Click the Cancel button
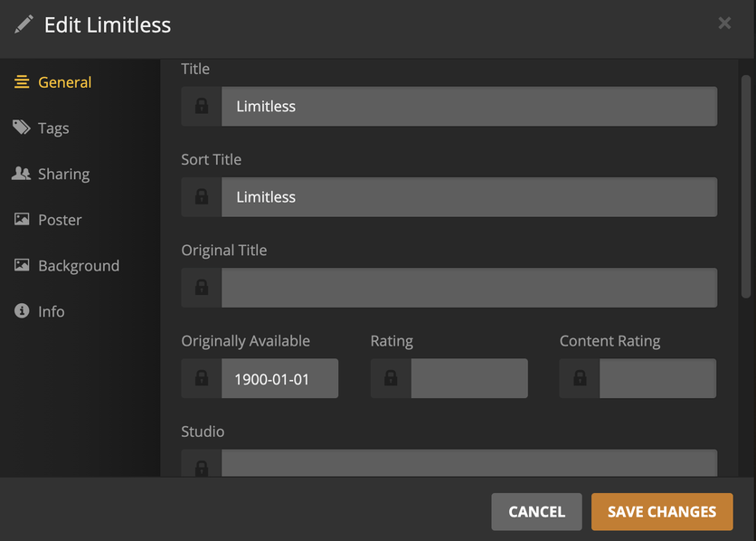The width and height of the screenshot is (756, 541). [x=536, y=512]
